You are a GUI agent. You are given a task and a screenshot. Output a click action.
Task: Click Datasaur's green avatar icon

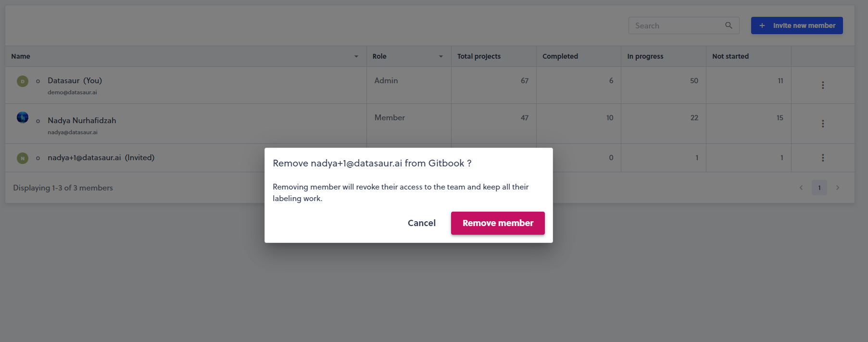click(23, 81)
